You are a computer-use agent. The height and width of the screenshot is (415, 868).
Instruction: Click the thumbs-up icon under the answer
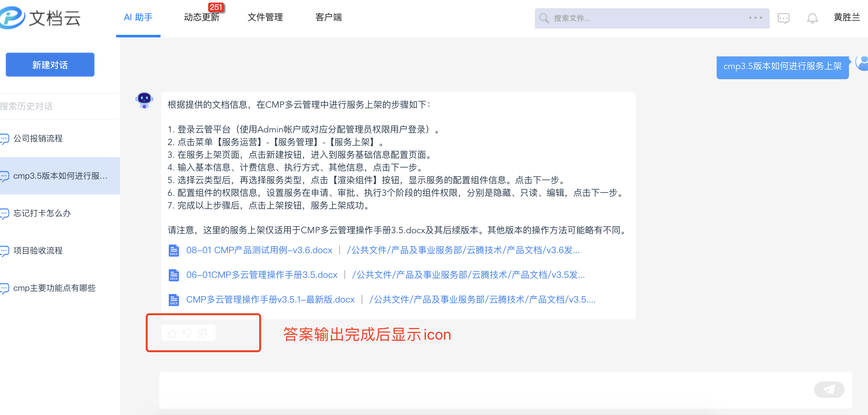pyautogui.click(x=172, y=333)
